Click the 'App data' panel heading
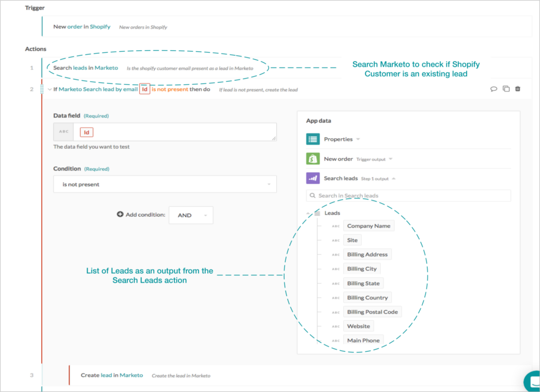Screen dimensions: 540x392 click(x=319, y=121)
